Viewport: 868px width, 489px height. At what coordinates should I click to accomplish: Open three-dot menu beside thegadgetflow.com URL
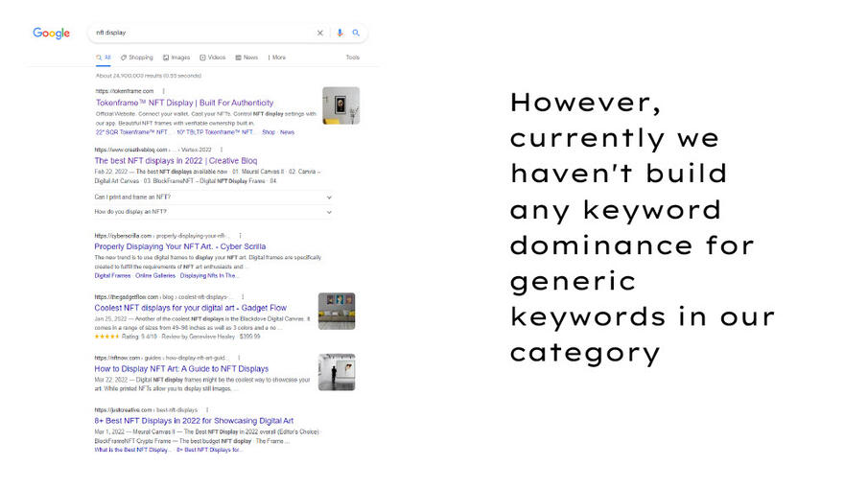(241, 297)
